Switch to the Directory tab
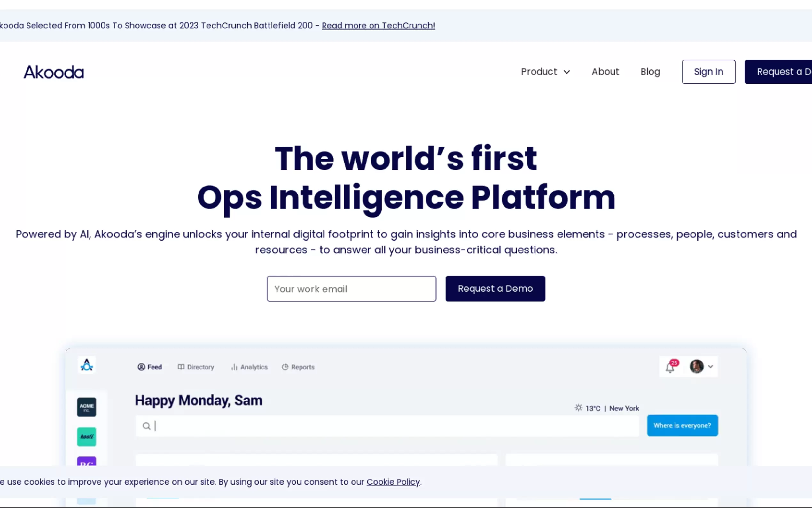 point(196,367)
